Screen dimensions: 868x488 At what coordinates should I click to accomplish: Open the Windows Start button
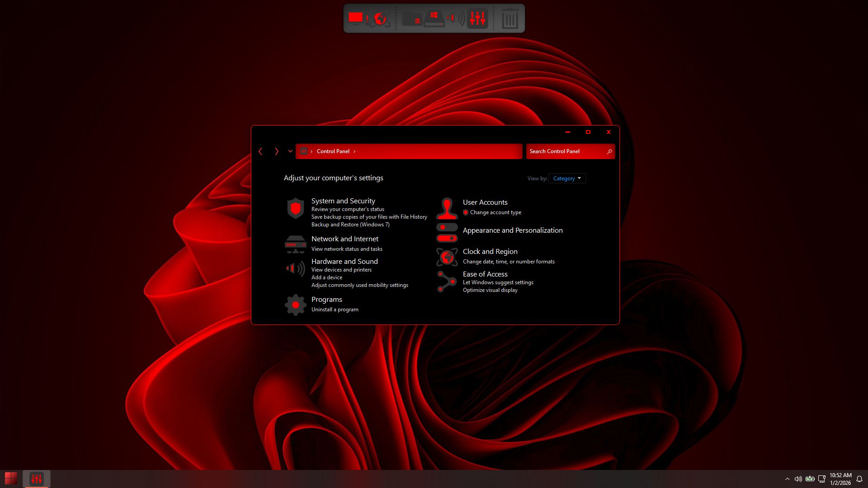click(11, 478)
